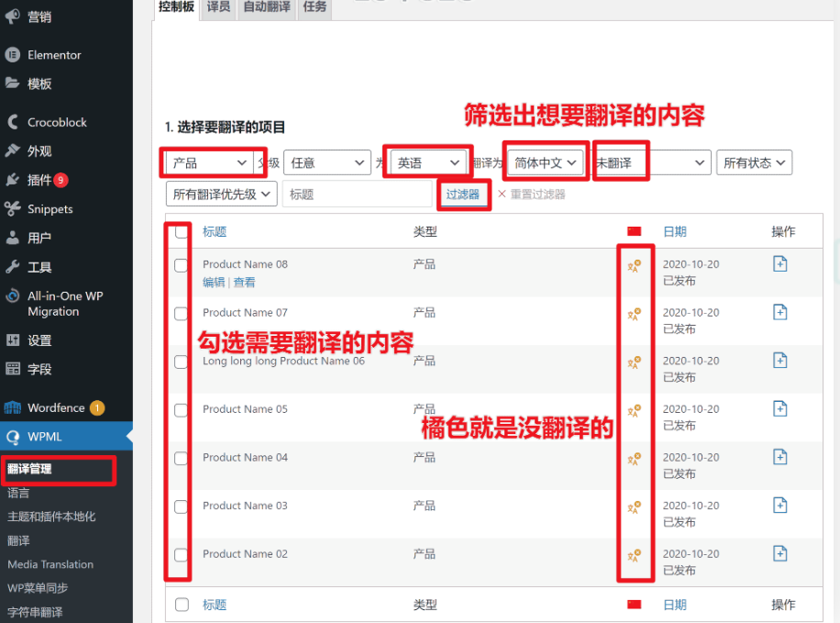The width and height of the screenshot is (840, 623).
Task: Switch to the 控制板 tab
Action: [x=176, y=7]
